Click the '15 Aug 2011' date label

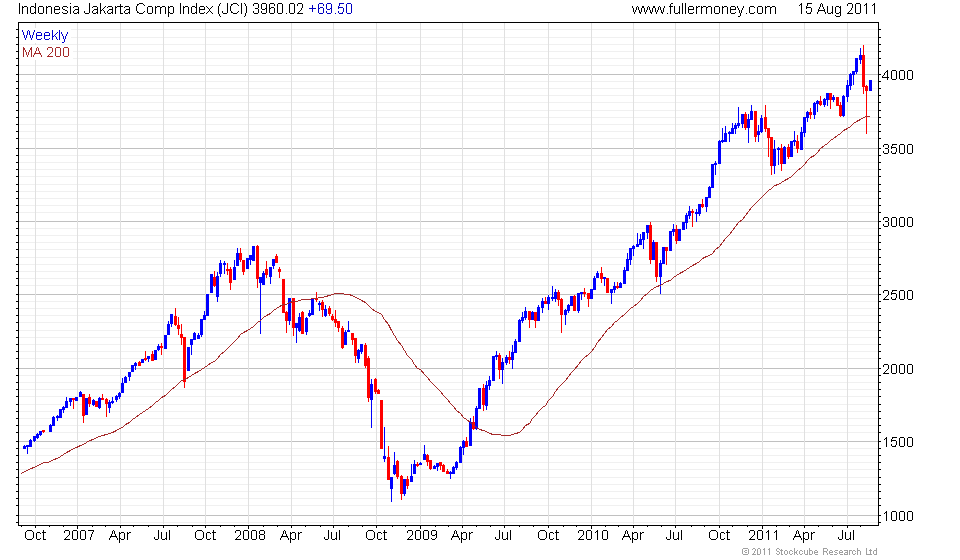(837, 9)
